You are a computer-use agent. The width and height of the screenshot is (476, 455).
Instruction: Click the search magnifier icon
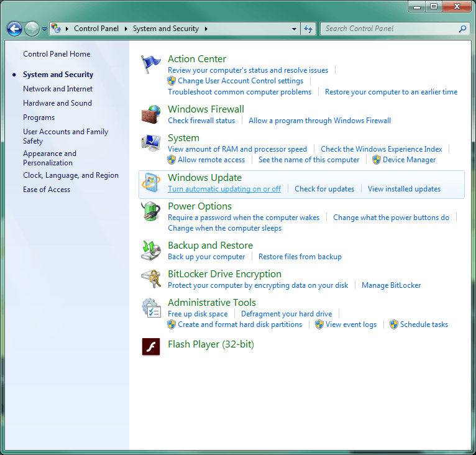coord(462,29)
